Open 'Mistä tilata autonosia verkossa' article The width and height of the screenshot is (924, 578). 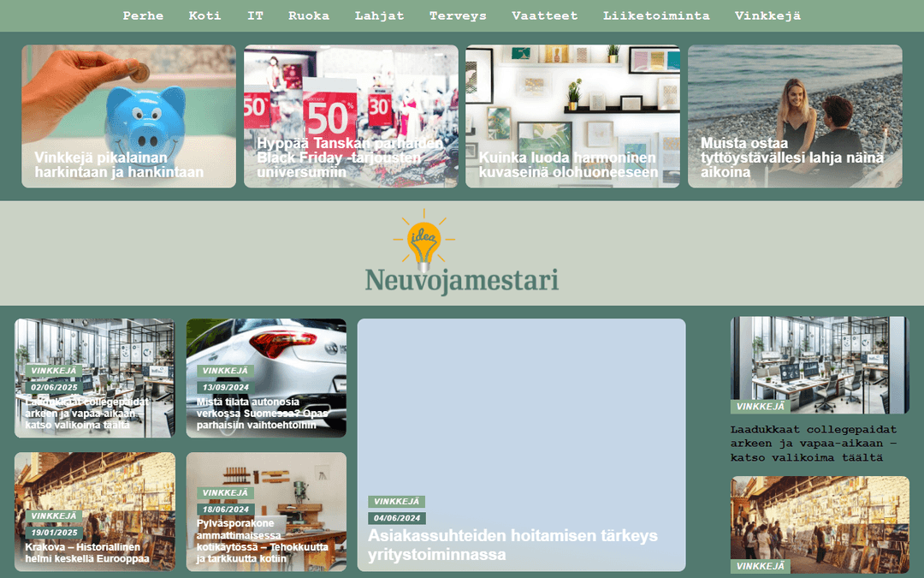pos(263,413)
